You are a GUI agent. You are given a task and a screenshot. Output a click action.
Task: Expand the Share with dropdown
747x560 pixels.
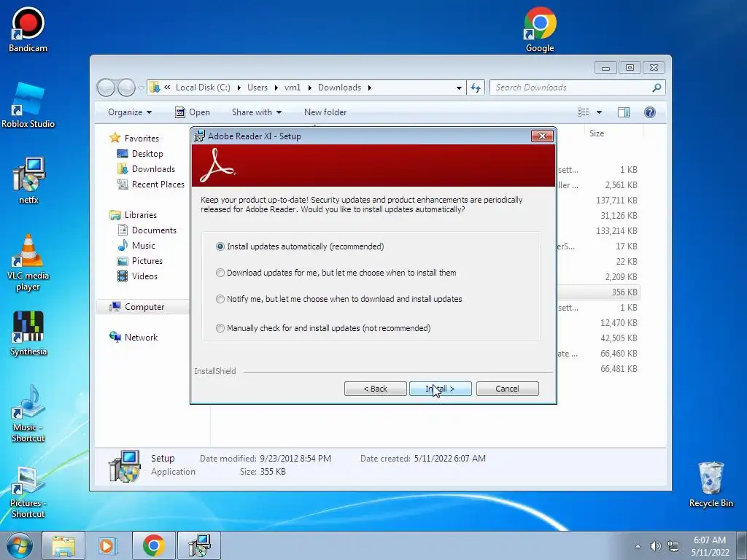(256, 112)
